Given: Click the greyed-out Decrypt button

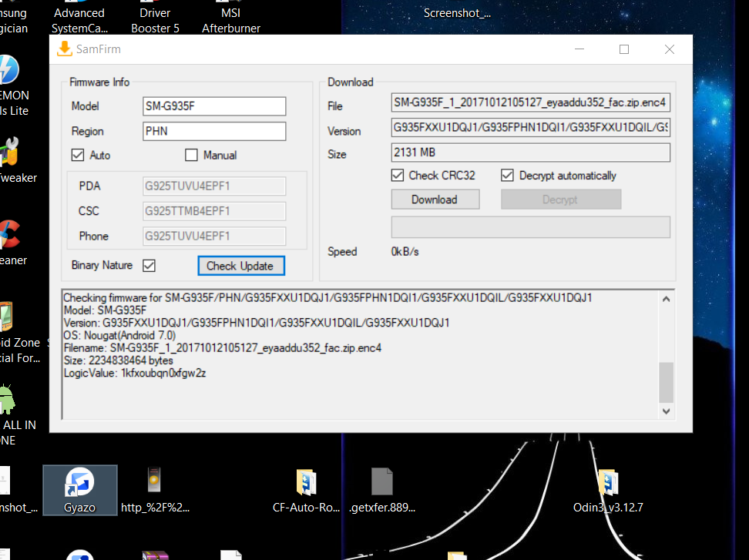Looking at the screenshot, I should point(561,199).
